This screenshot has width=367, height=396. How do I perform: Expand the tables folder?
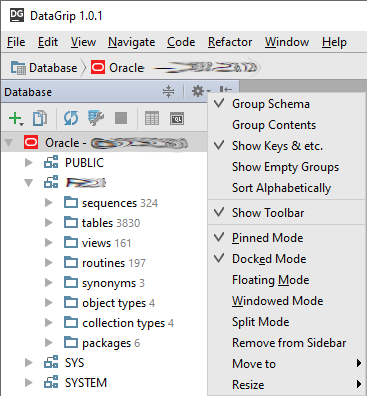click(49, 222)
